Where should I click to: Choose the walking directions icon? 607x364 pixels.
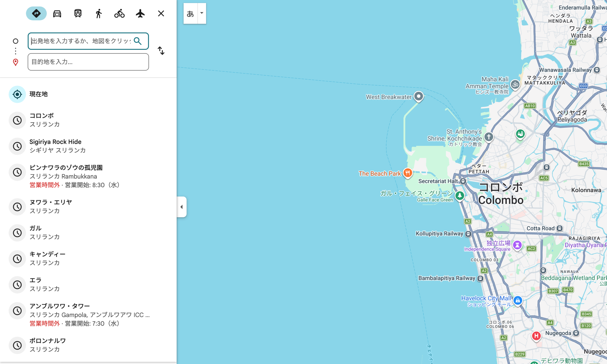pyautogui.click(x=98, y=14)
